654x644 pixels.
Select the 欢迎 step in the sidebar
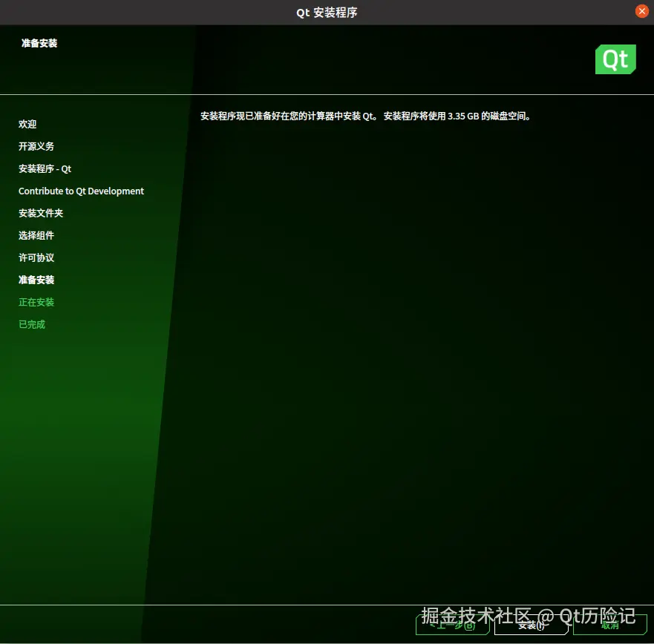[x=27, y=124]
